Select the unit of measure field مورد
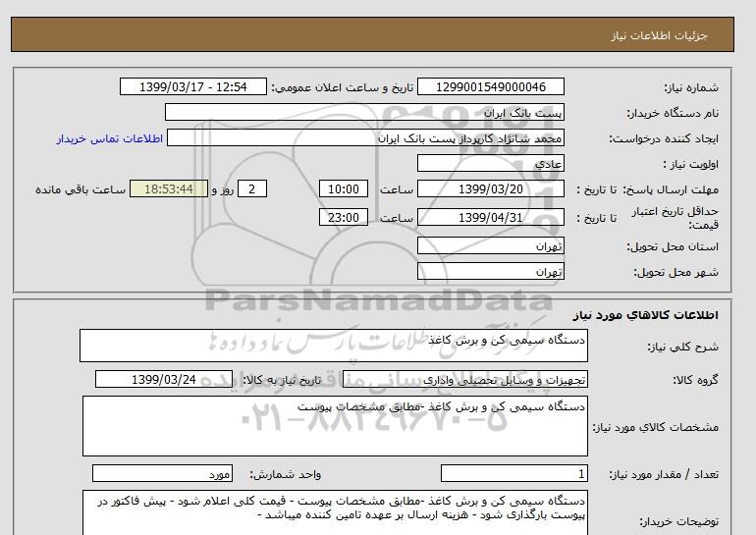The width and height of the screenshot is (756, 535). (162, 474)
